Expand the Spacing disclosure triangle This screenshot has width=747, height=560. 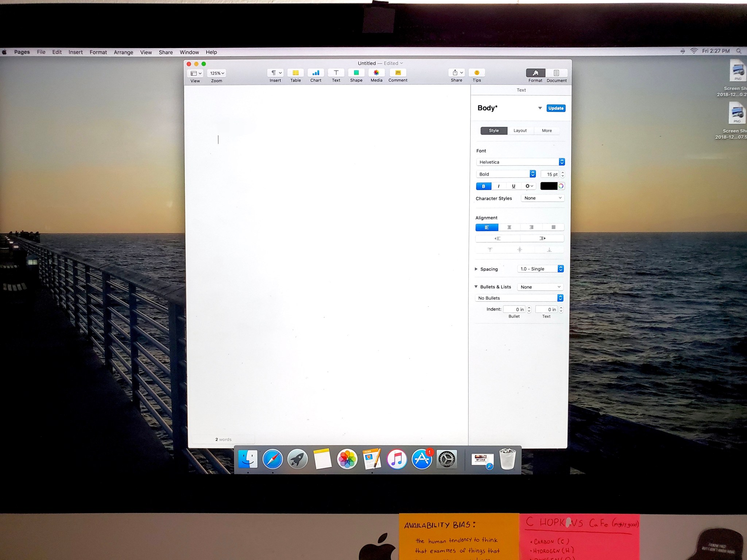click(x=476, y=269)
